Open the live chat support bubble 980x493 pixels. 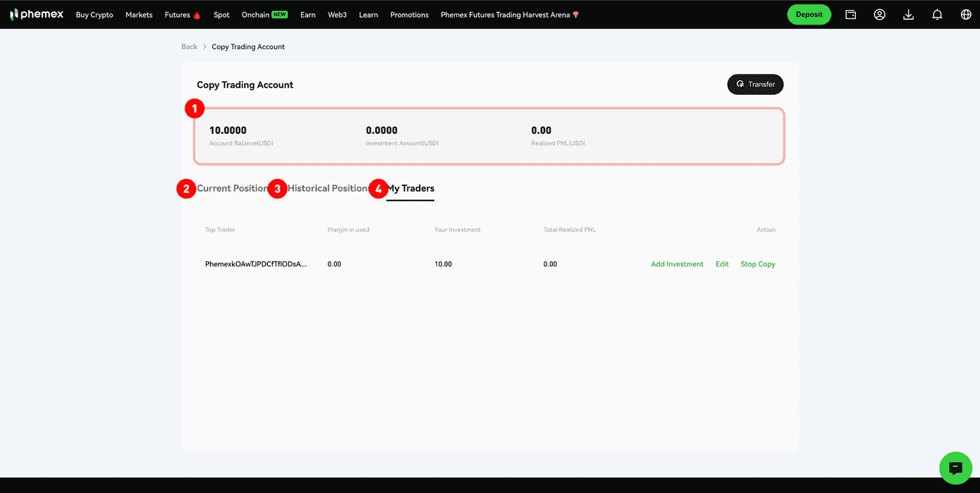(955, 468)
